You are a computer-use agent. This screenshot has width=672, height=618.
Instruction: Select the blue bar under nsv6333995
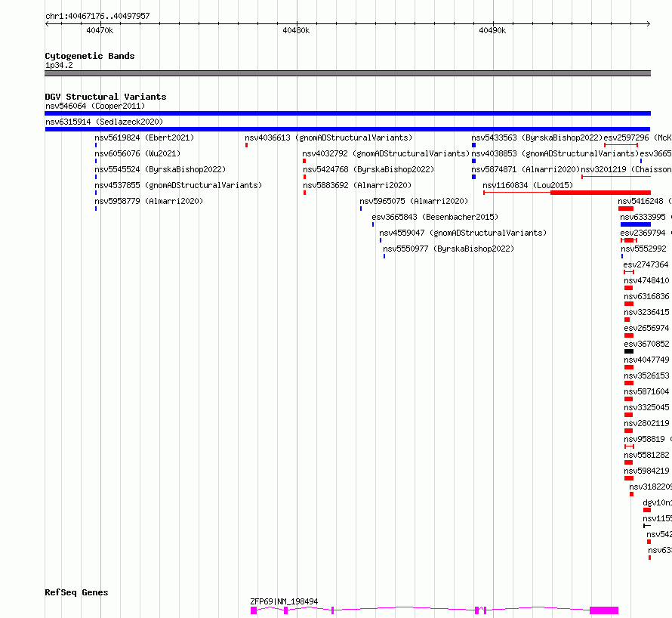point(636,224)
